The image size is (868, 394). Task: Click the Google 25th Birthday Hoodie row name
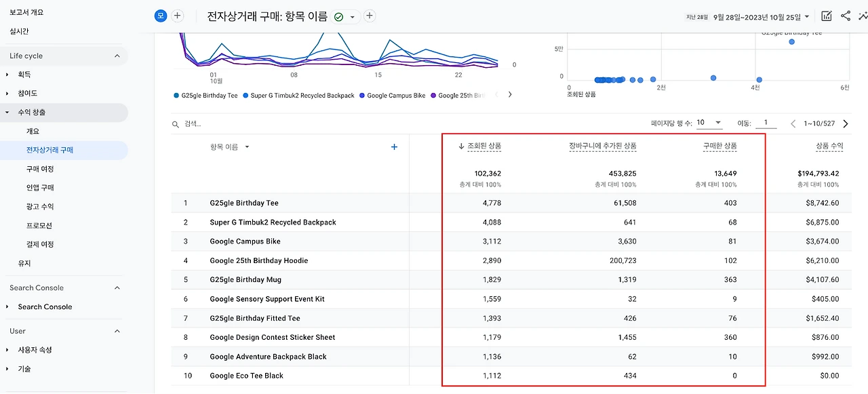(x=258, y=260)
